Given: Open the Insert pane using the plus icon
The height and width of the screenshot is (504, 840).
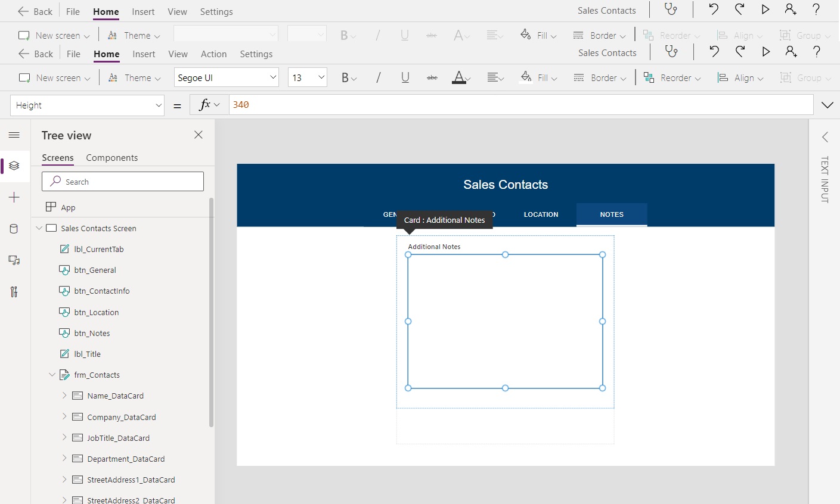Looking at the screenshot, I should pyautogui.click(x=14, y=197).
